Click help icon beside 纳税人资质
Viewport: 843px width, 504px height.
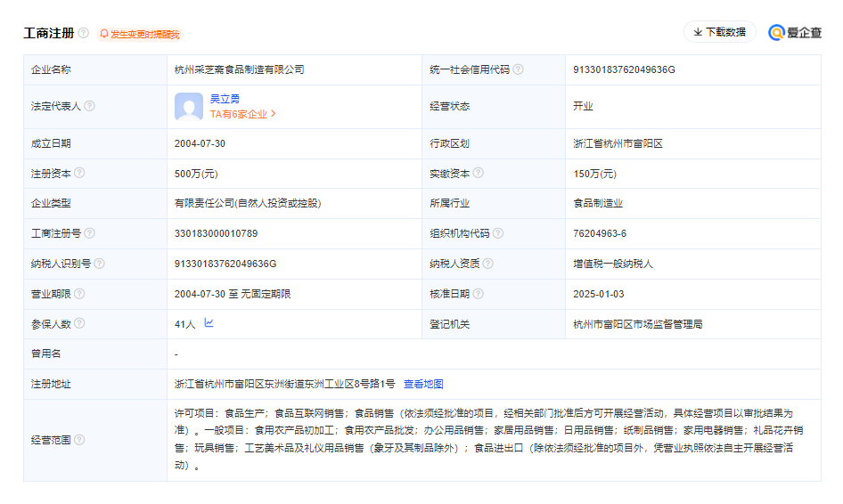pos(487,264)
